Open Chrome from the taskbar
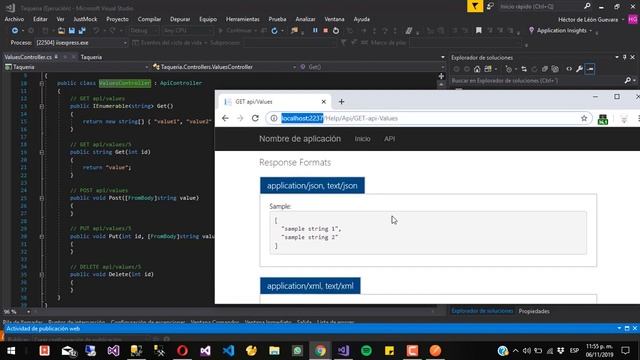The width and height of the screenshot is (640, 360). [320, 351]
